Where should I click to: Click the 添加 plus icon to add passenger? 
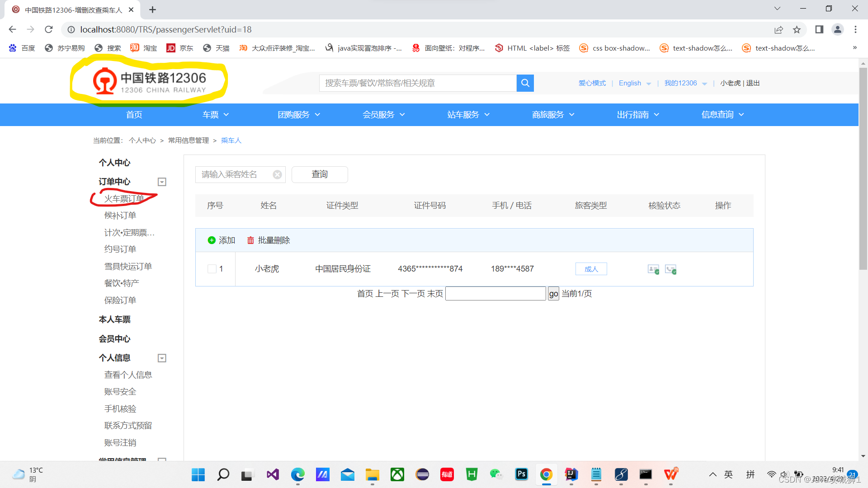coord(211,240)
